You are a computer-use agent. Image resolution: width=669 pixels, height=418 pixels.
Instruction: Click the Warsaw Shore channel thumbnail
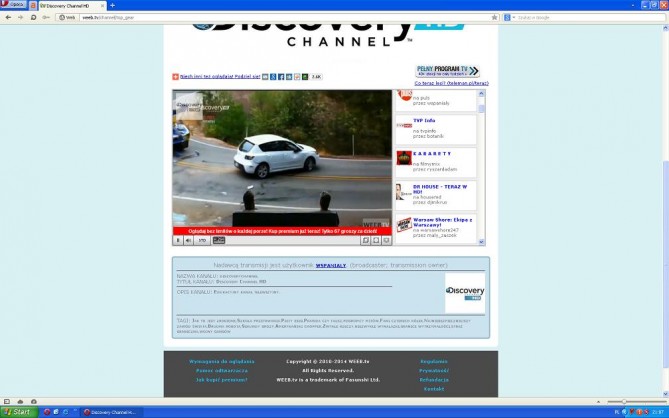(x=404, y=225)
